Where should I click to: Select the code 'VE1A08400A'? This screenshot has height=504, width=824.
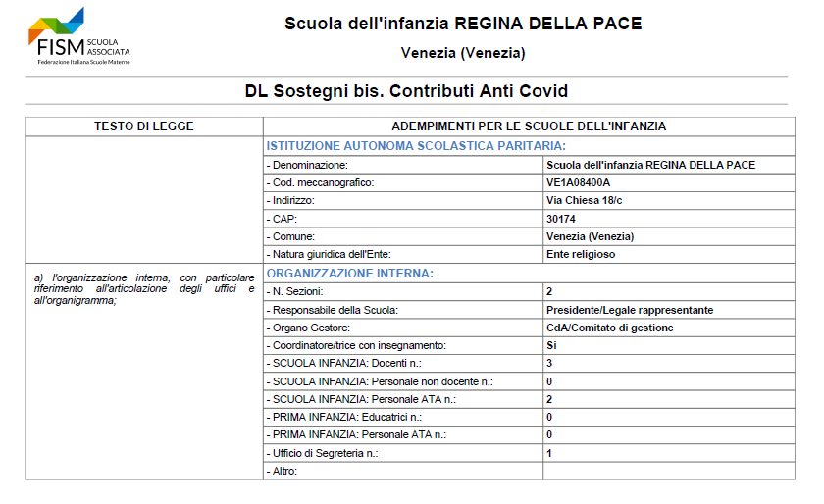(578, 183)
